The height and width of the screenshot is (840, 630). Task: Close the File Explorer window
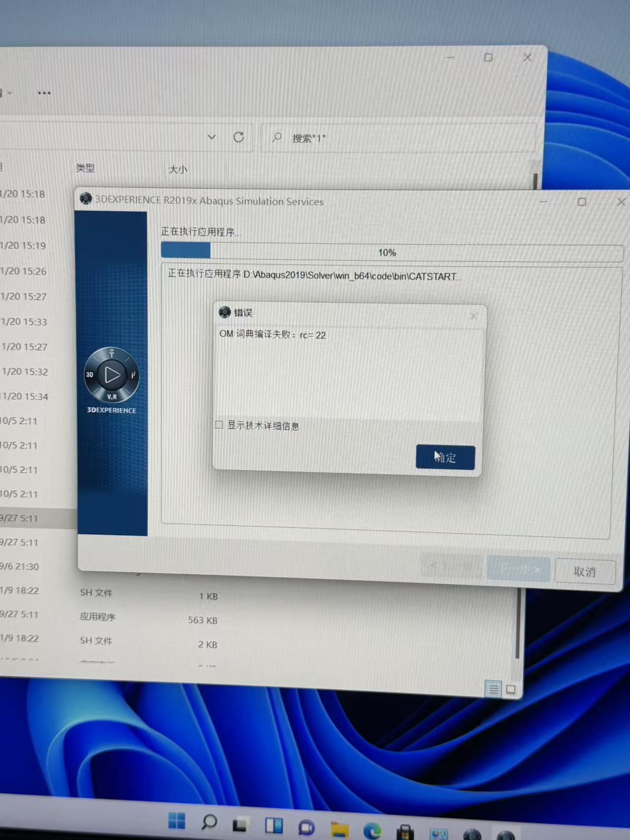(527, 57)
